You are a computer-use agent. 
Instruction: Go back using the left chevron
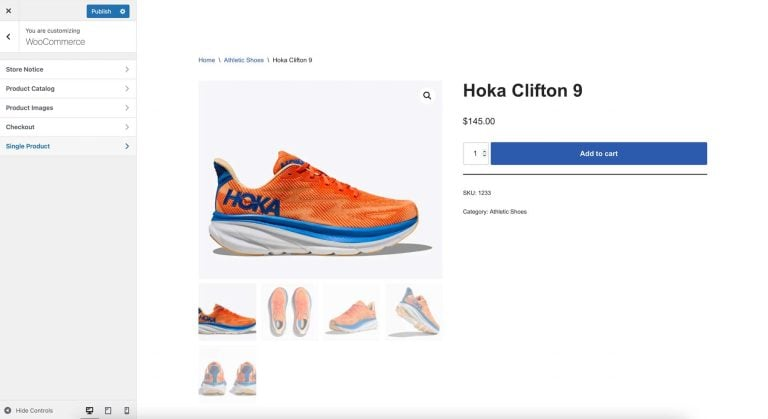8,37
